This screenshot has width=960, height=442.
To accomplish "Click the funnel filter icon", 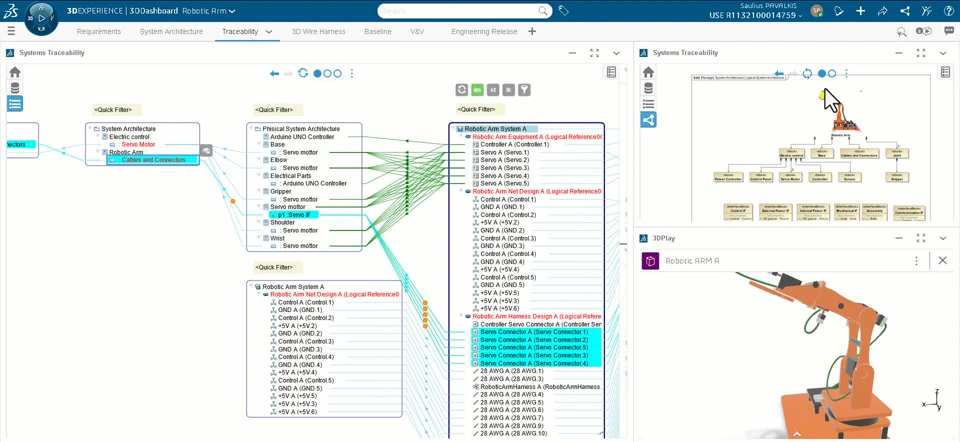I will (524, 90).
